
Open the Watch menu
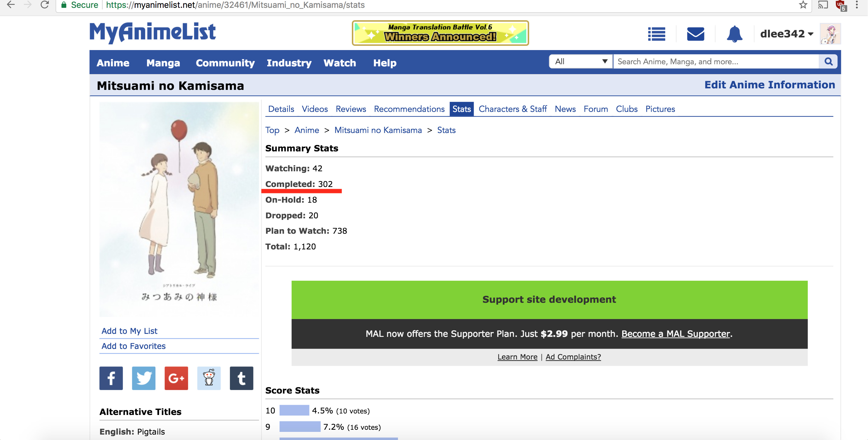pos(340,63)
